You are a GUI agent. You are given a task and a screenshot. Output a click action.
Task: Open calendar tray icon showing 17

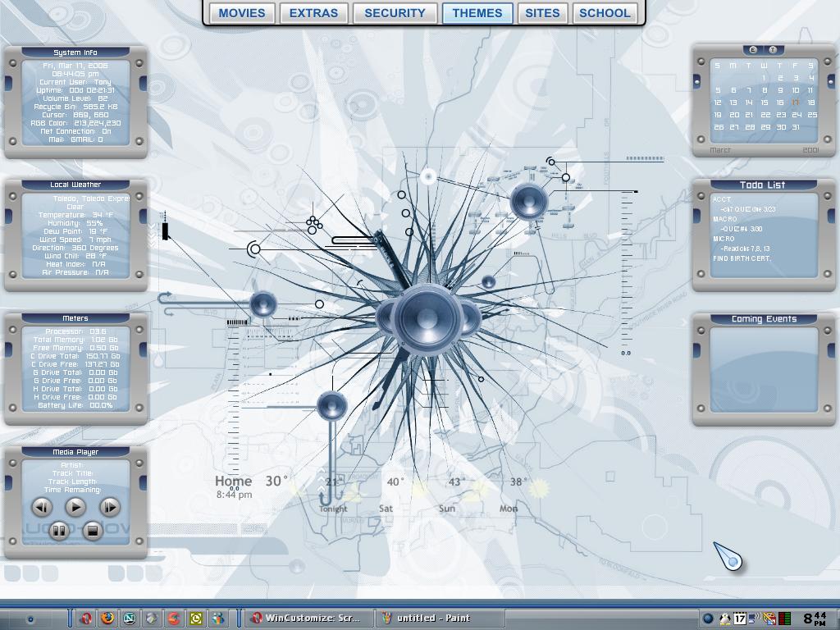tap(740, 619)
